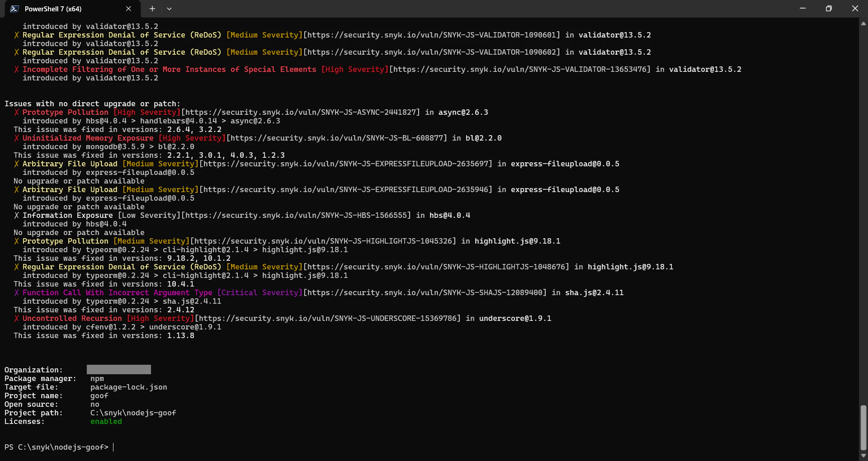Click 'This issue was fixed in versions: 2.4.12'

(104, 310)
